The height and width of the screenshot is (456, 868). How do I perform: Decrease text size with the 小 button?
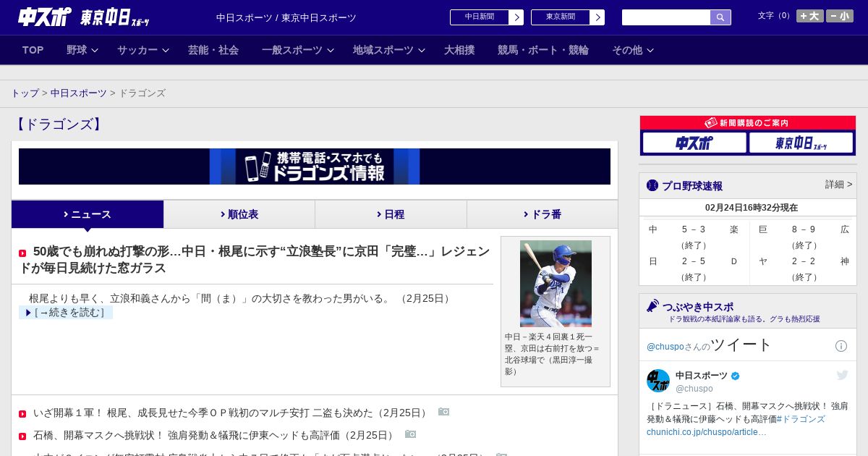click(x=840, y=16)
